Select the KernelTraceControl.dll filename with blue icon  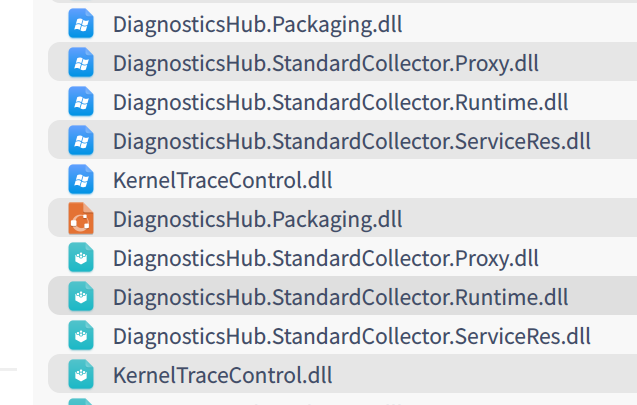pos(223,180)
